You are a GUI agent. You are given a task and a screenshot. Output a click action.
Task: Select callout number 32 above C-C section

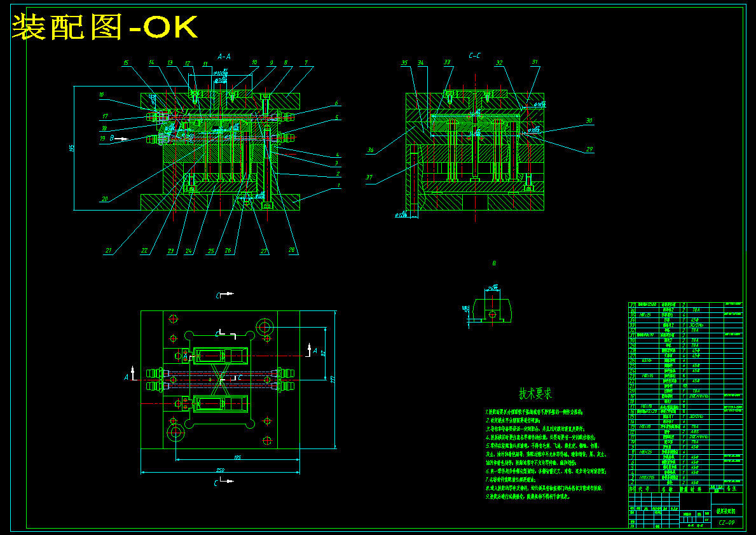pos(499,63)
